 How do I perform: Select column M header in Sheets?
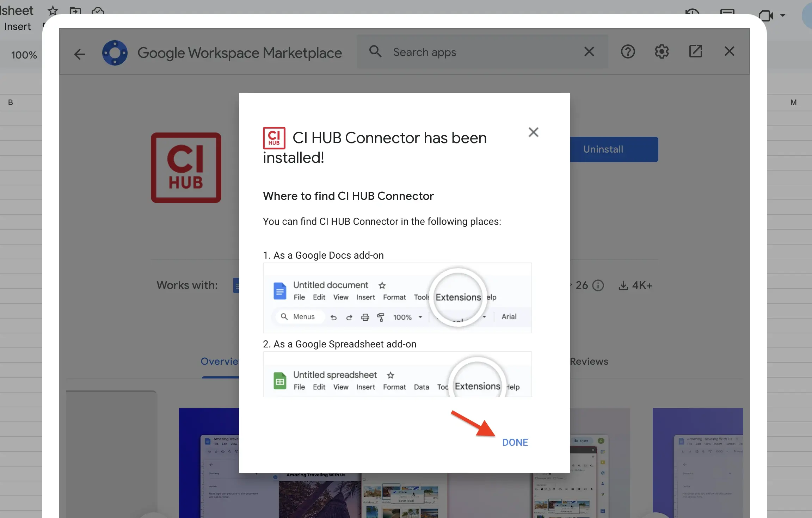coord(793,103)
